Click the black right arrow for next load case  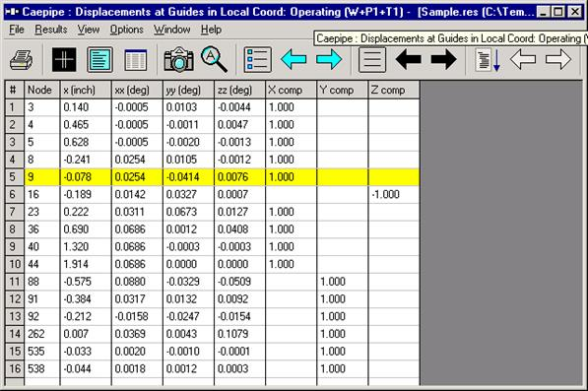(444, 59)
